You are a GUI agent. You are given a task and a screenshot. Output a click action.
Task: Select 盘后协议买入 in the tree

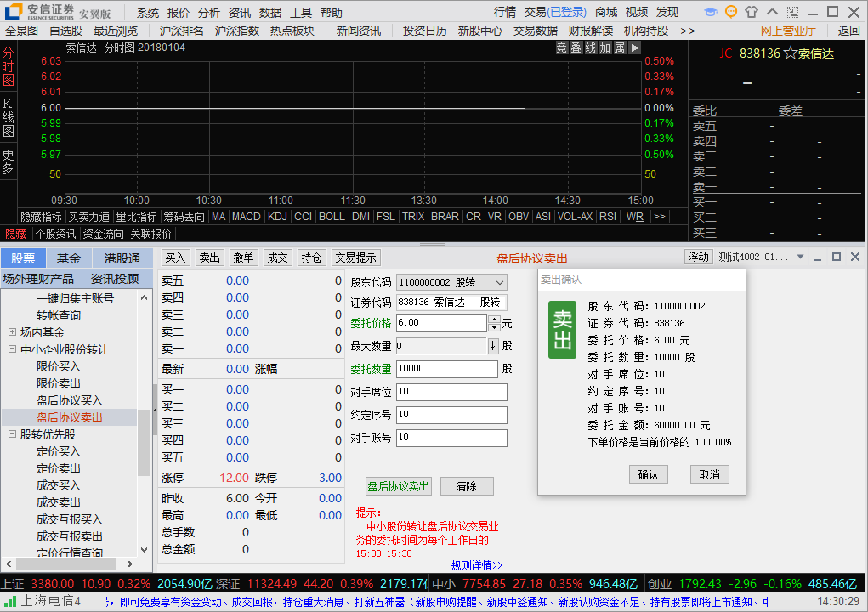click(x=69, y=400)
